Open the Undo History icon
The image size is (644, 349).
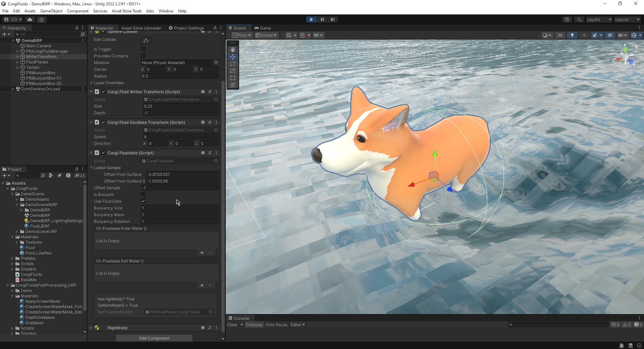[567, 19]
